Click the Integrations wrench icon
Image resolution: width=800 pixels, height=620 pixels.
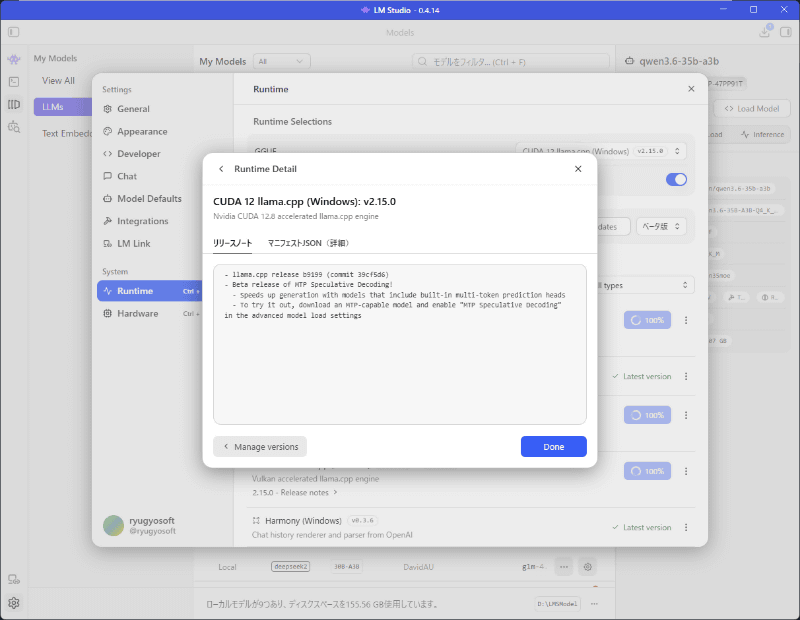[108, 221]
